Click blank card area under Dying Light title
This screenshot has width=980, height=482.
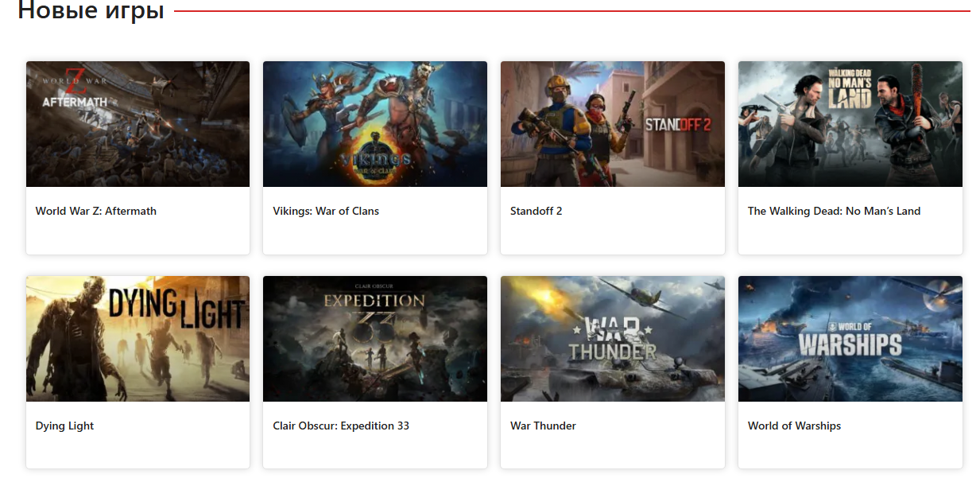[138, 452]
